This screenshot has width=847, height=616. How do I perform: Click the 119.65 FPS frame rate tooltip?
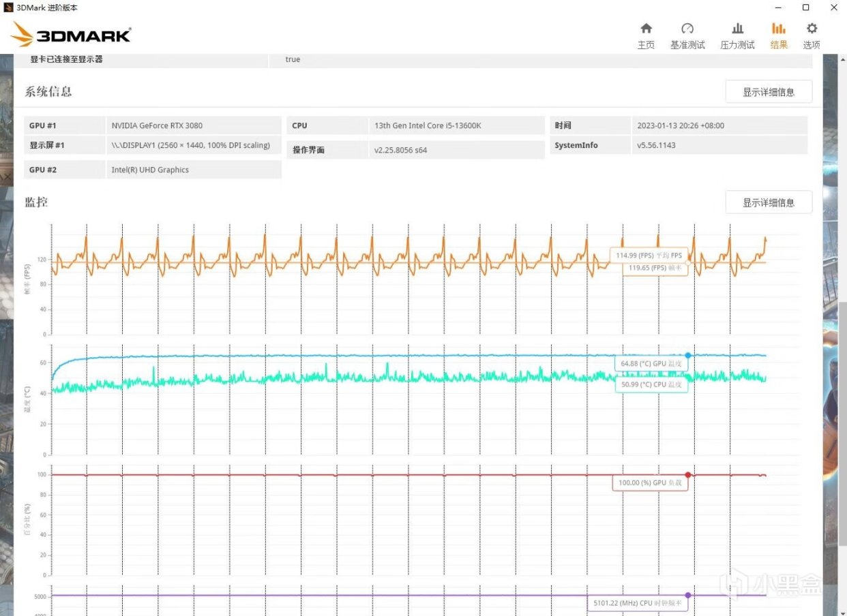[654, 268]
